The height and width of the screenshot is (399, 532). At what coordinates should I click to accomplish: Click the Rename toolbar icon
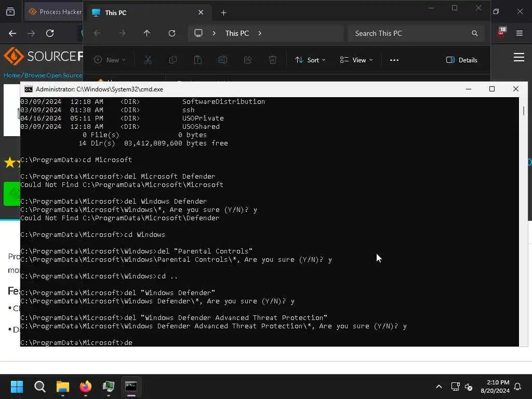(223, 60)
